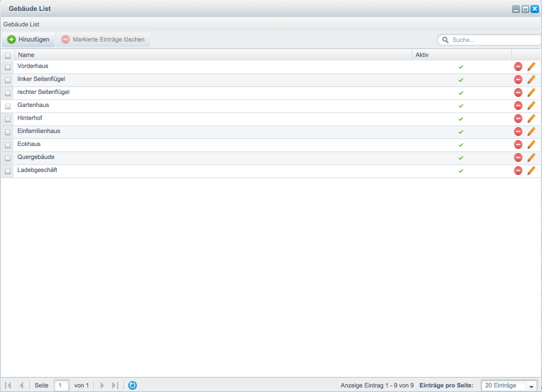Click the red delete icon for Hinterhof

518,119
